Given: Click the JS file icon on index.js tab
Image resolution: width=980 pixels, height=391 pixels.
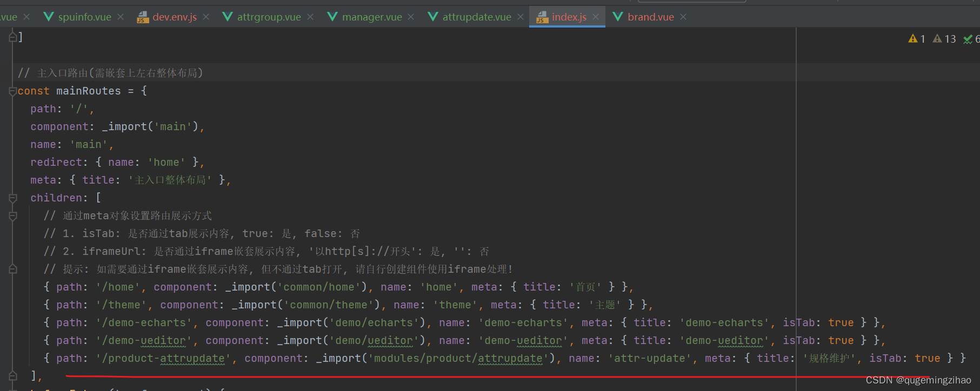Looking at the screenshot, I should point(542,17).
